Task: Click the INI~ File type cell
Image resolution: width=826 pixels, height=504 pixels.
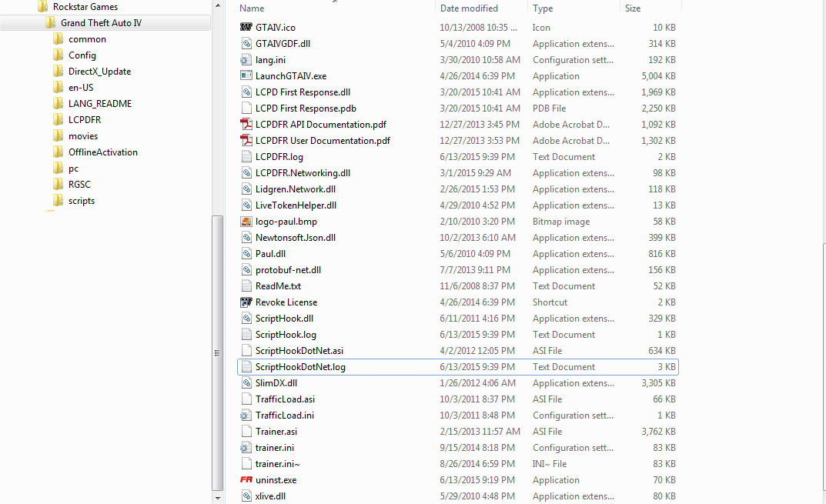Action: pyautogui.click(x=550, y=464)
